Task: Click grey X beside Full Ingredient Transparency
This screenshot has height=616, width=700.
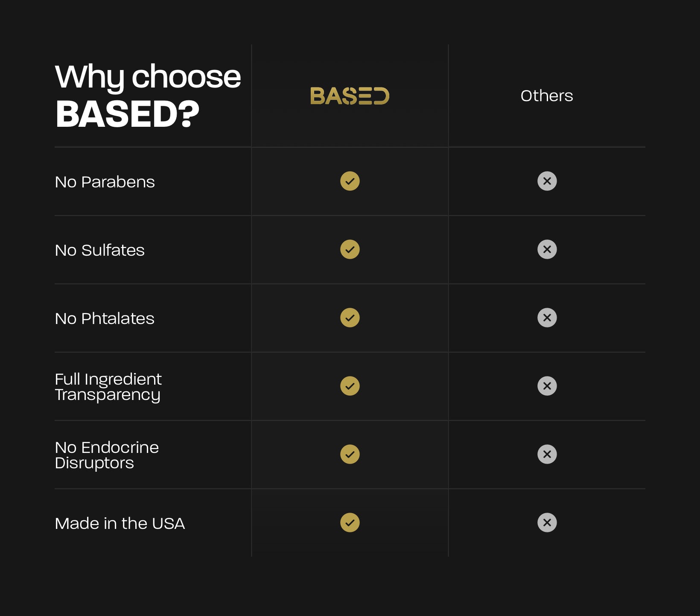Action: click(x=547, y=386)
